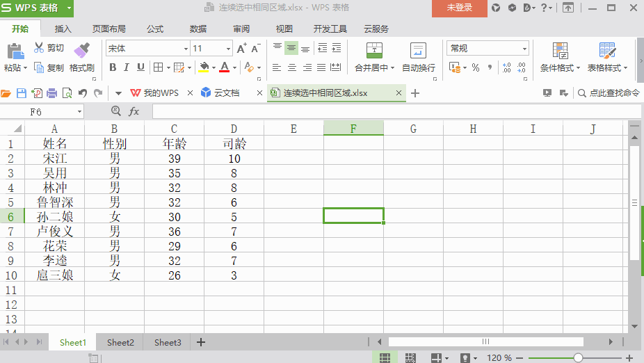Click the distributed alignment icon
Viewport: 644px width, 363px height.
336,67
